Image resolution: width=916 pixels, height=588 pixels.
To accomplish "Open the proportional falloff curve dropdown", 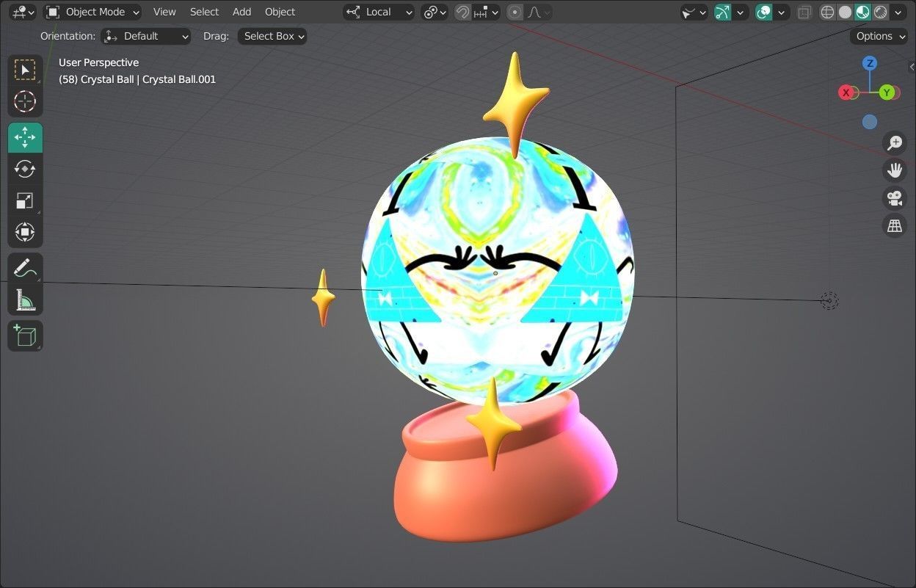I will [539, 12].
